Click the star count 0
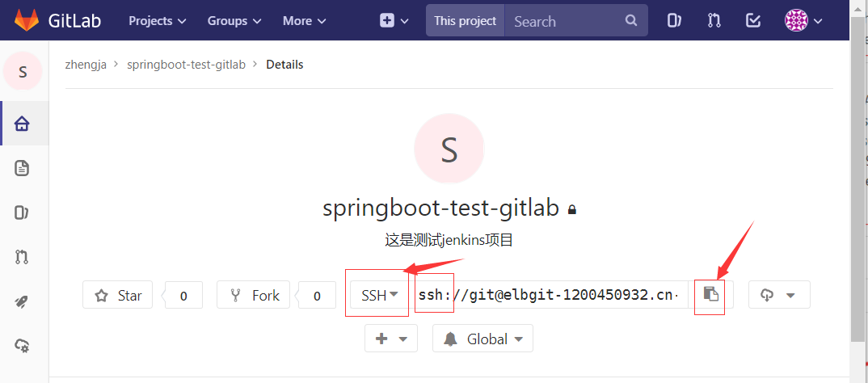 pyautogui.click(x=183, y=296)
